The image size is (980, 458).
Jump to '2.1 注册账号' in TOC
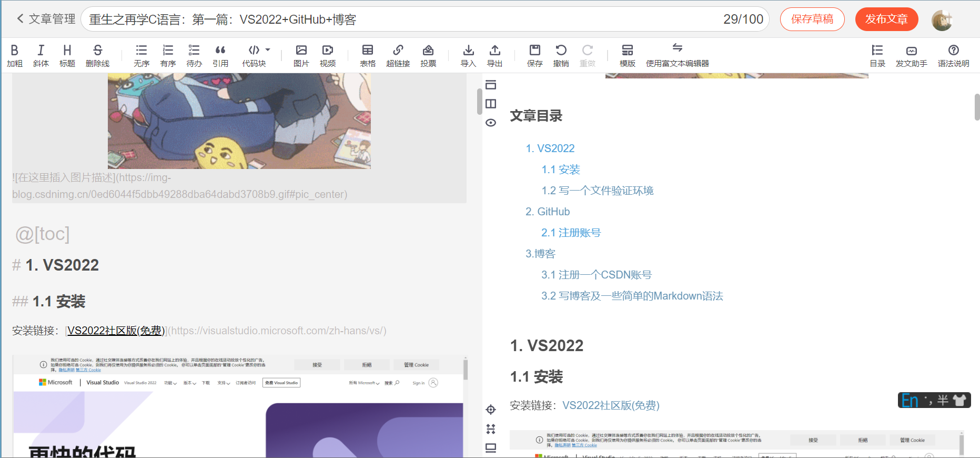[x=571, y=233]
